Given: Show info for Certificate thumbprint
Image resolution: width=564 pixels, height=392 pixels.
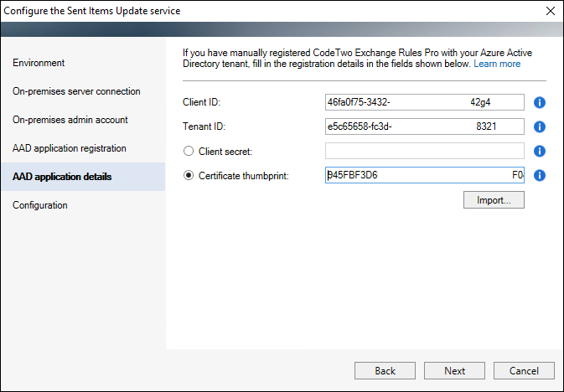Looking at the screenshot, I should point(539,176).
